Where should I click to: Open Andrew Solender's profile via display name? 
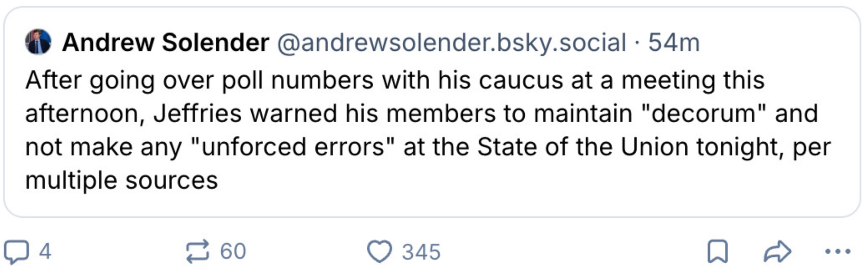click(165, 43)
